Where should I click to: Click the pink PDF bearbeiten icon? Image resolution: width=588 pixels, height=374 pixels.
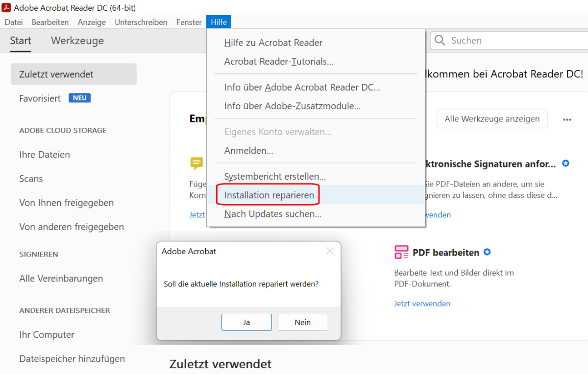(401, 253)
